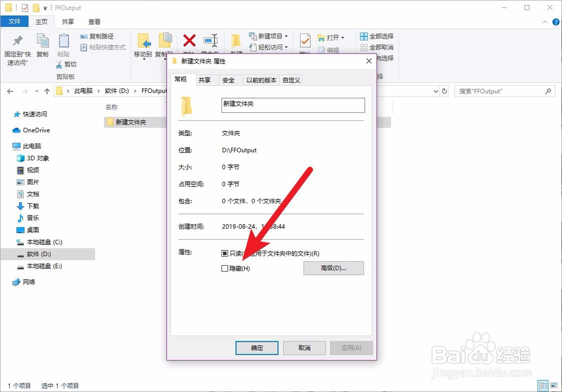The width and height of the screenshot is (562, 392).
Task: Click Select all (全部选择)
Action: tap(377, 36)
